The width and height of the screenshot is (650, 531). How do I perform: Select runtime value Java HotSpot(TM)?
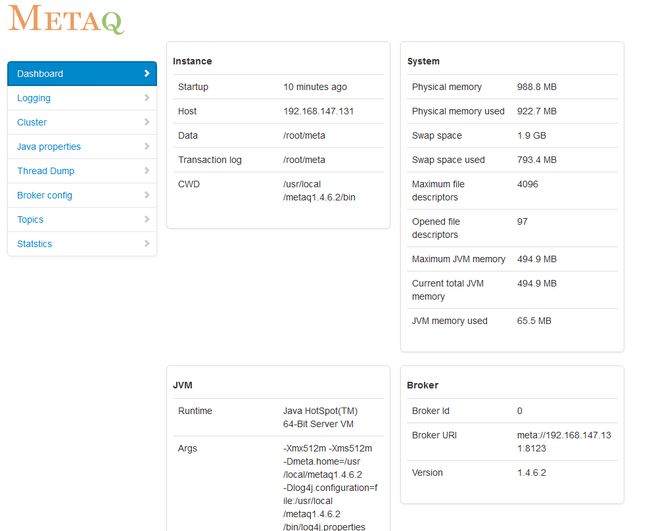point(320,411)
